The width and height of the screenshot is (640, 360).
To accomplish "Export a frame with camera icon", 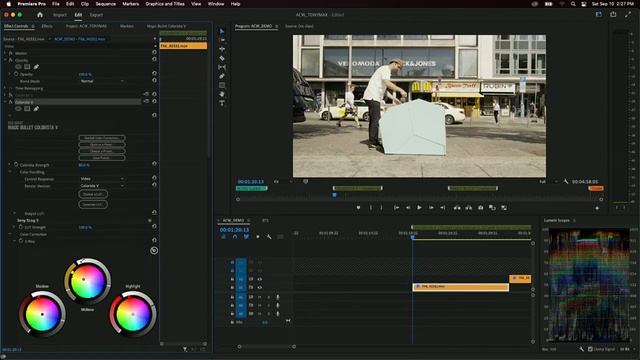I will (x=481, y=208).
